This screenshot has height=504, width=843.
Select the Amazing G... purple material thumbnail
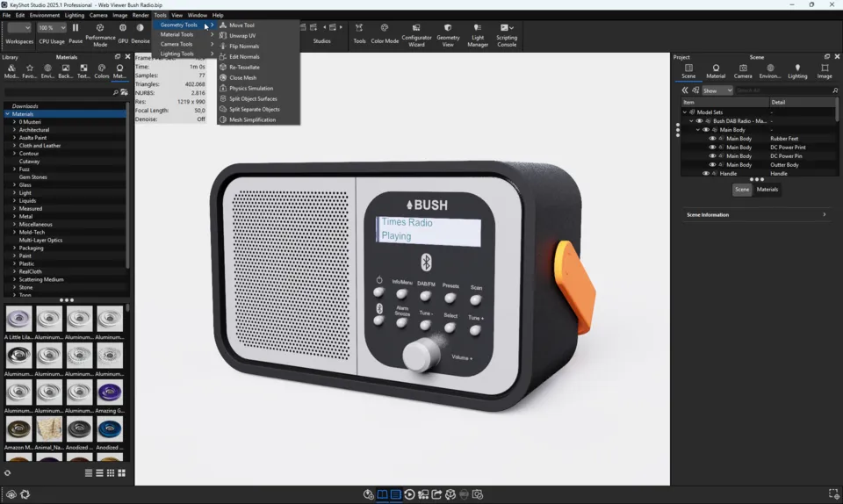pos(110,392)
